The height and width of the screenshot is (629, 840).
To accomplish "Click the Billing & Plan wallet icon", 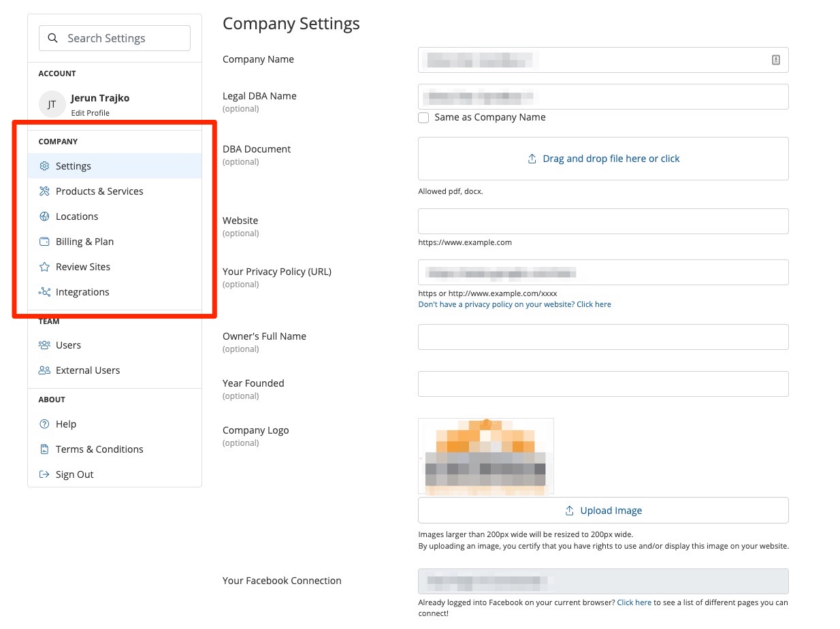I will [44, 242].
